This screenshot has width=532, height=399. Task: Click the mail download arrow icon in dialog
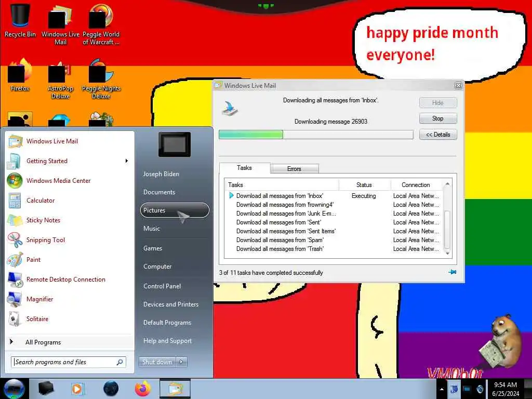pyautogui.click(x=230, y=109)
